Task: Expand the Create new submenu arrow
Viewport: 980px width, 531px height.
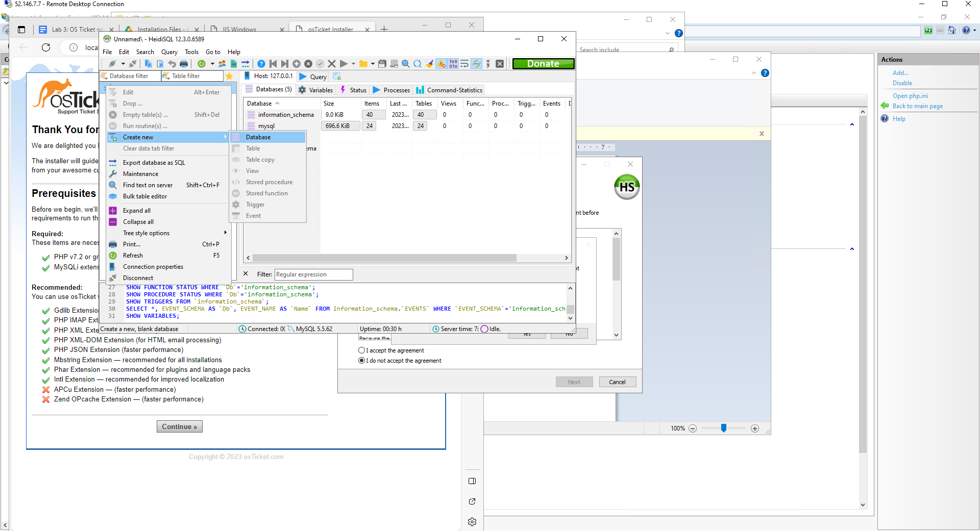Action: [225, 137]
